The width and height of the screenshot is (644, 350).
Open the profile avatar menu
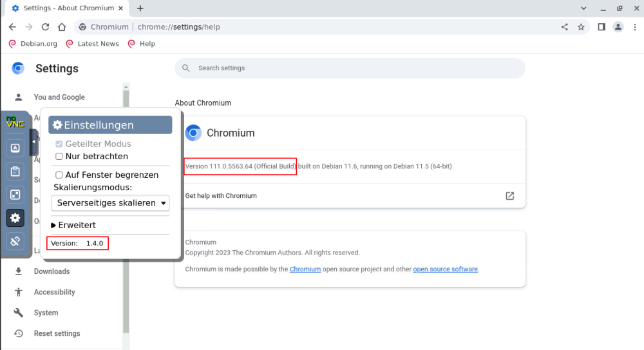(618, 26)
